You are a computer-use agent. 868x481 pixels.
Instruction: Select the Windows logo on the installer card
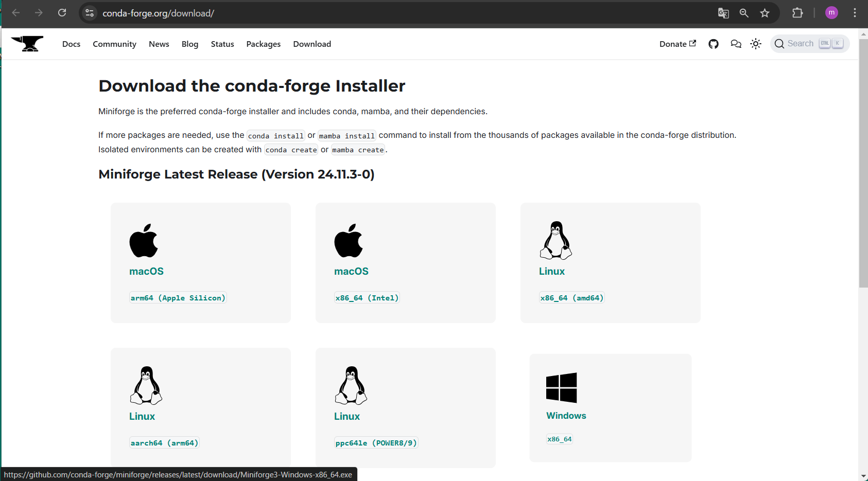[561, 387]
